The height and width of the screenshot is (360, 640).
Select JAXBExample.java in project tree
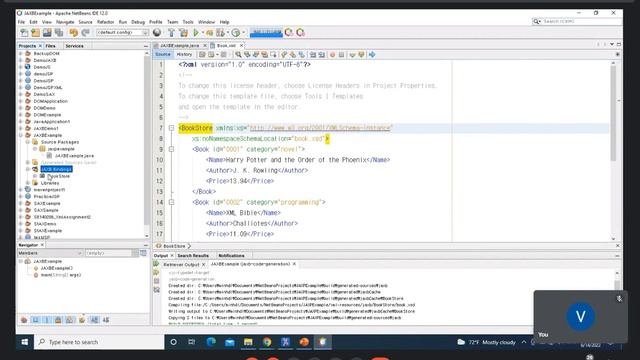(74, 156)
